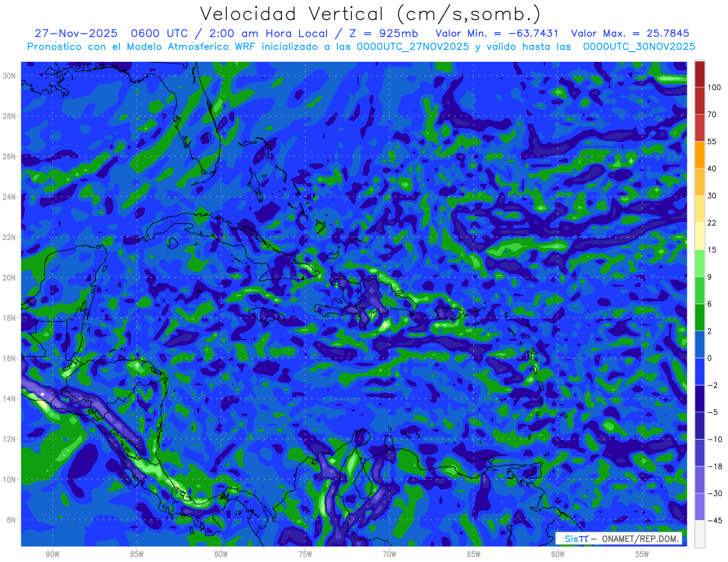Click the 'Valor Max. = 25.7845' readout

click(x=630, y=34)
